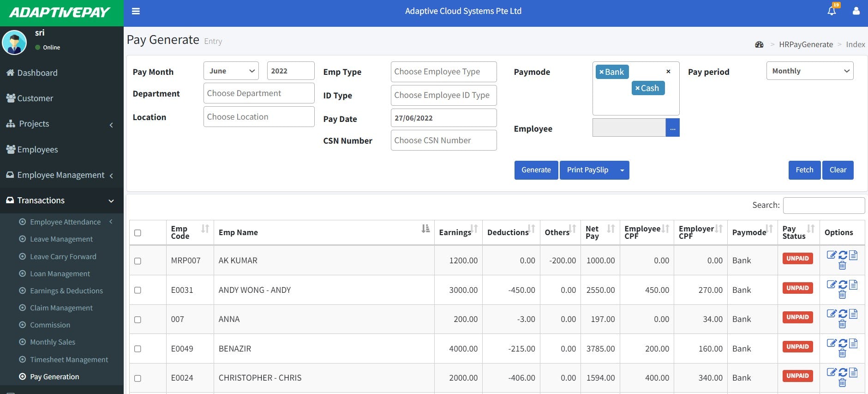Open the Choose Department selector
868x394 pixels.
[x=259, y=93]
